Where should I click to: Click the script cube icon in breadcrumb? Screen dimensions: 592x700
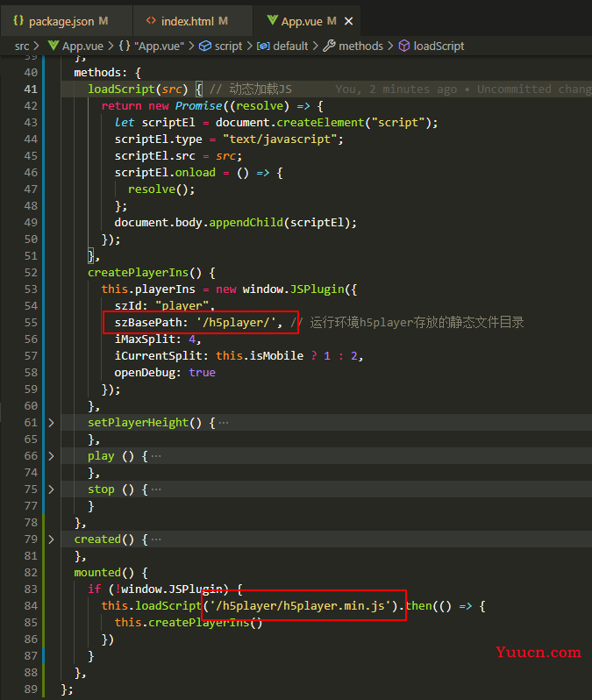pos(205,46)
